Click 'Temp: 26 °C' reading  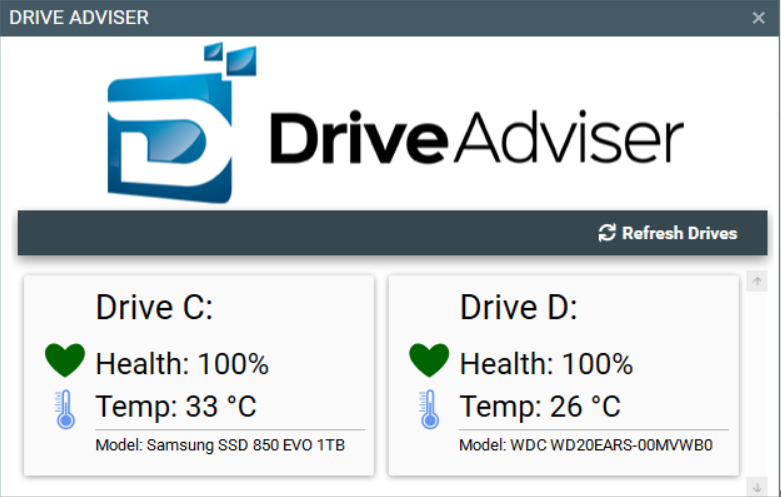coord(540,406)
